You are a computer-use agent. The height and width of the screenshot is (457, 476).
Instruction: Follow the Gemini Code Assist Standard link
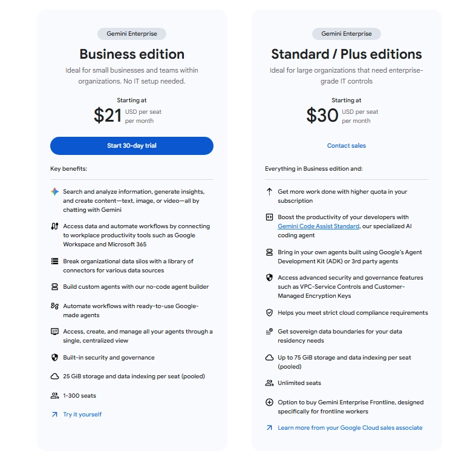318,226
